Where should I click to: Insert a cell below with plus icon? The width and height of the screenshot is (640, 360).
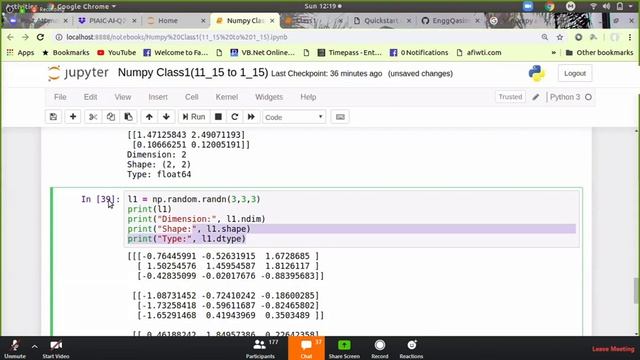coord(73,117)
